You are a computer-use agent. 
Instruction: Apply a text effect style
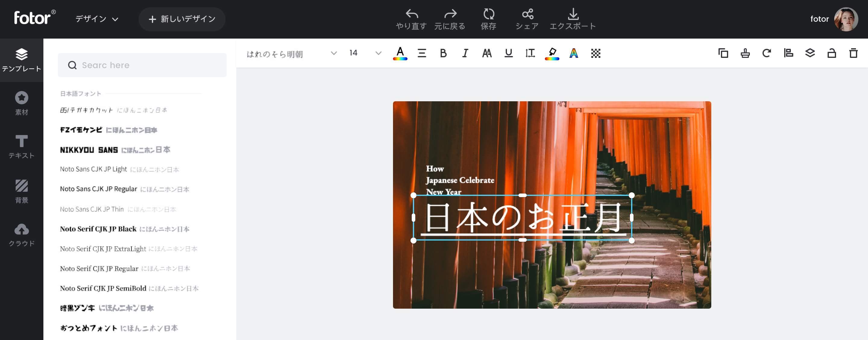click(x=573, y=53)
